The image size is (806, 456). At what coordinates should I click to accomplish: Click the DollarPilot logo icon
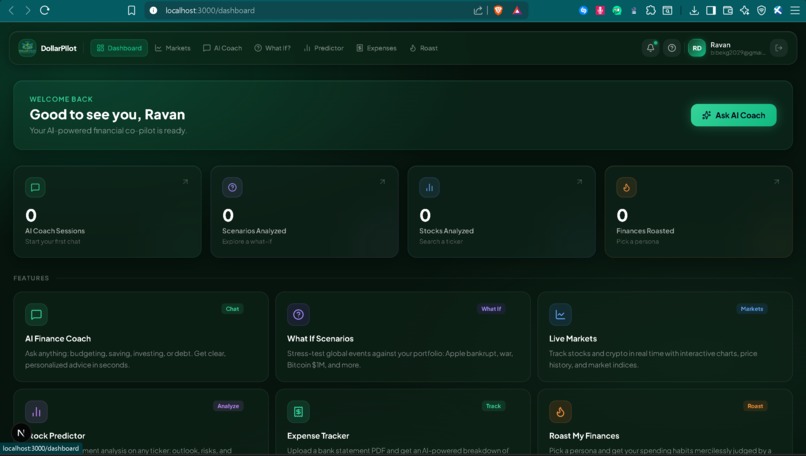click(x=27, y=48)
